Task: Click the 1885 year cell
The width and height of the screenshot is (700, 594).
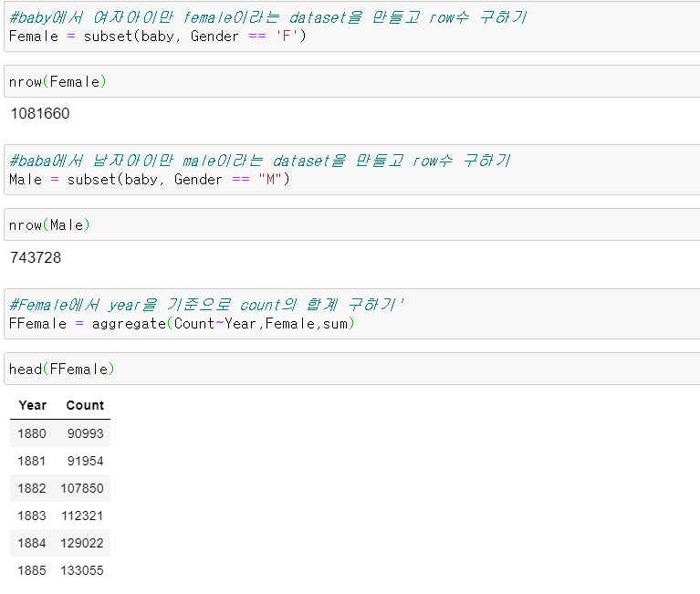Action: tap(32, 570)
